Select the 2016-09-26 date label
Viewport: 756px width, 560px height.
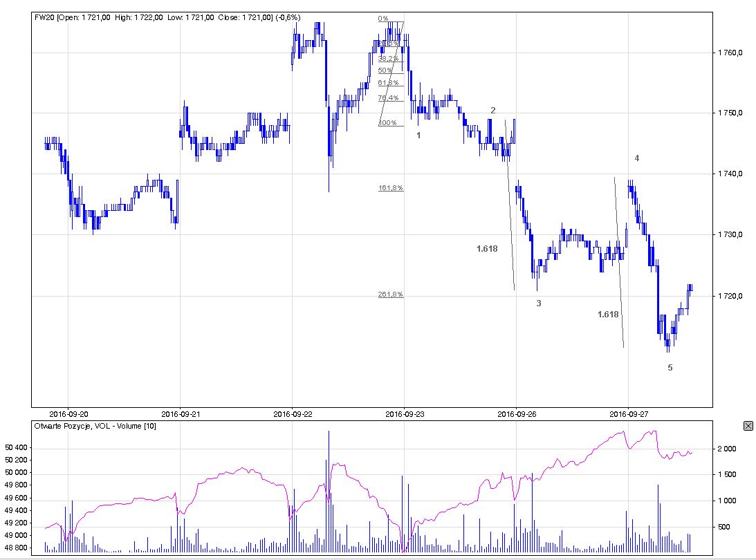pyautogui.click(x=517, y=414)
